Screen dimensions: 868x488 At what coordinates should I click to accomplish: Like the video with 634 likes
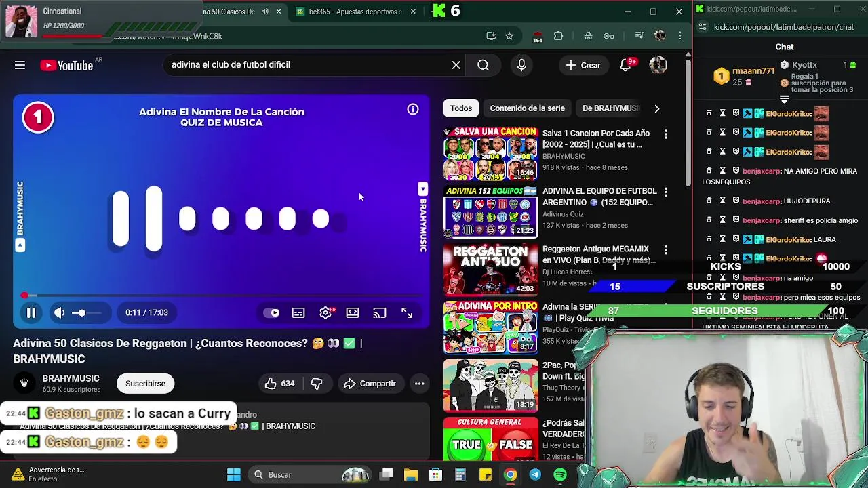pyautogui.click(x=280, y=384)
